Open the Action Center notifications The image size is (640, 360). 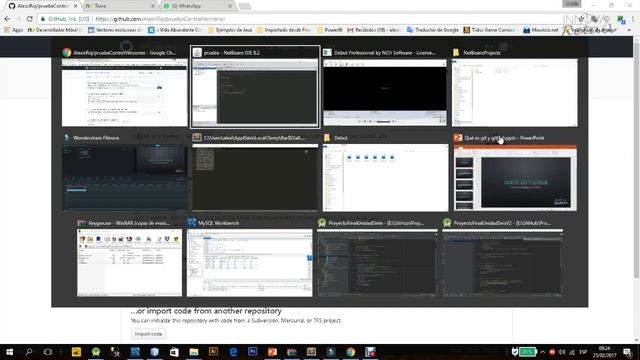pyautogui.click(x=627, y=352)
